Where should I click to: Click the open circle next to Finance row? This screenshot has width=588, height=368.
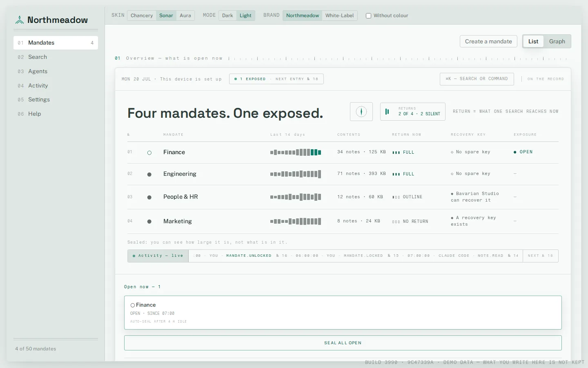coord(149,153)
